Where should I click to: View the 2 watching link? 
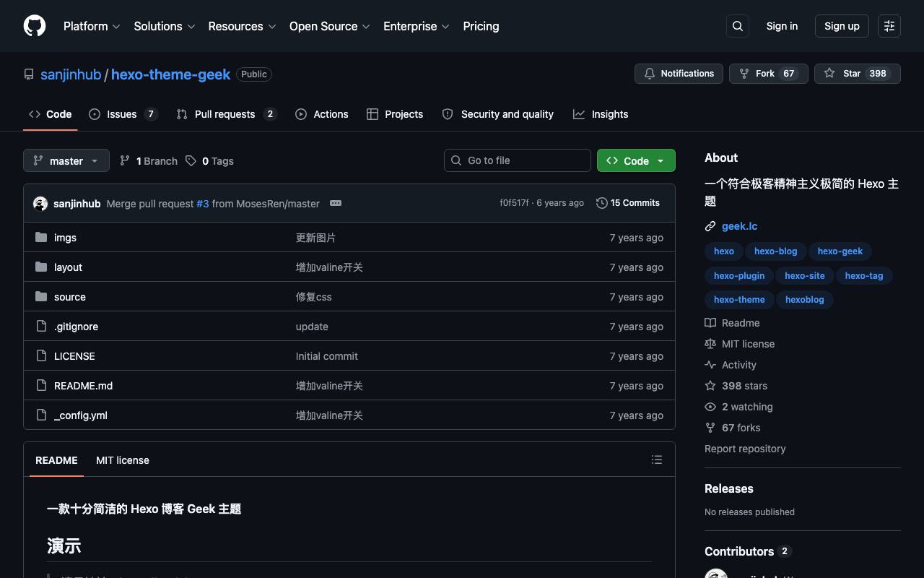738,407
